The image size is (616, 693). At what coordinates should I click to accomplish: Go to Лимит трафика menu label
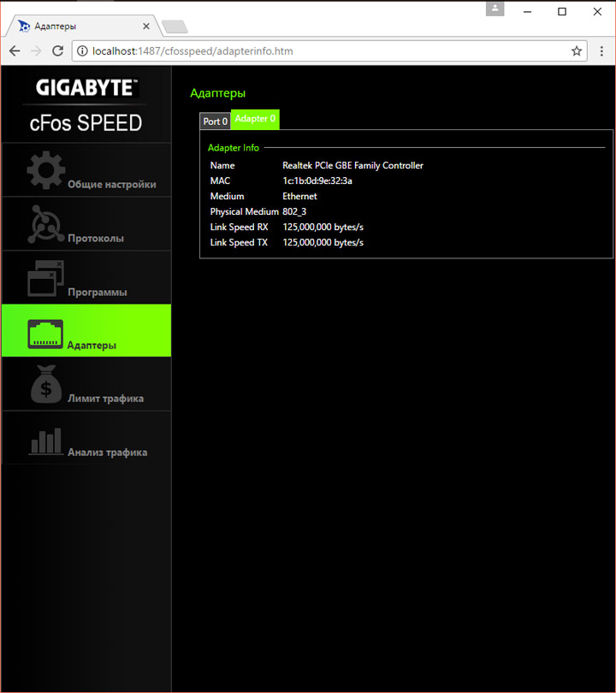[105, 398]
